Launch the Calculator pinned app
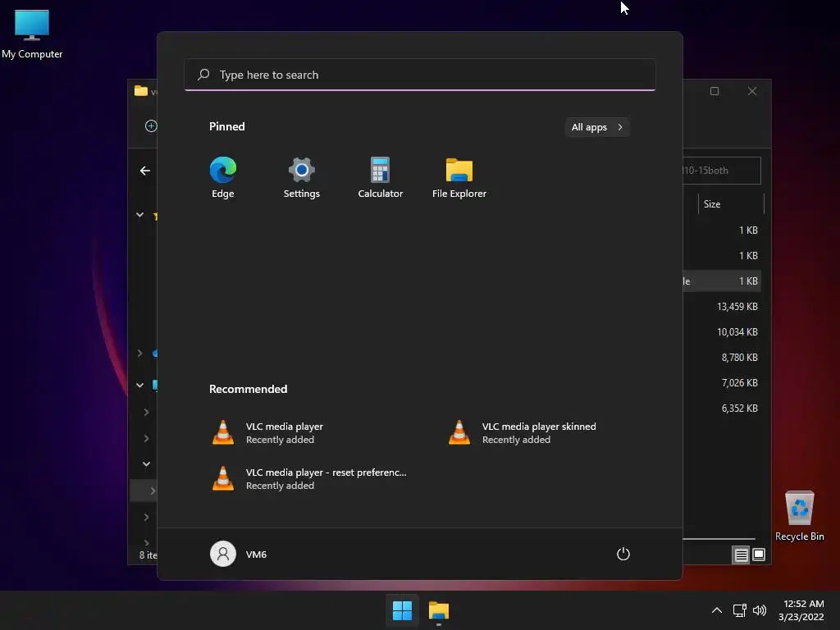The width and height of the screenshot is (840, 630). tap(381, 178)
